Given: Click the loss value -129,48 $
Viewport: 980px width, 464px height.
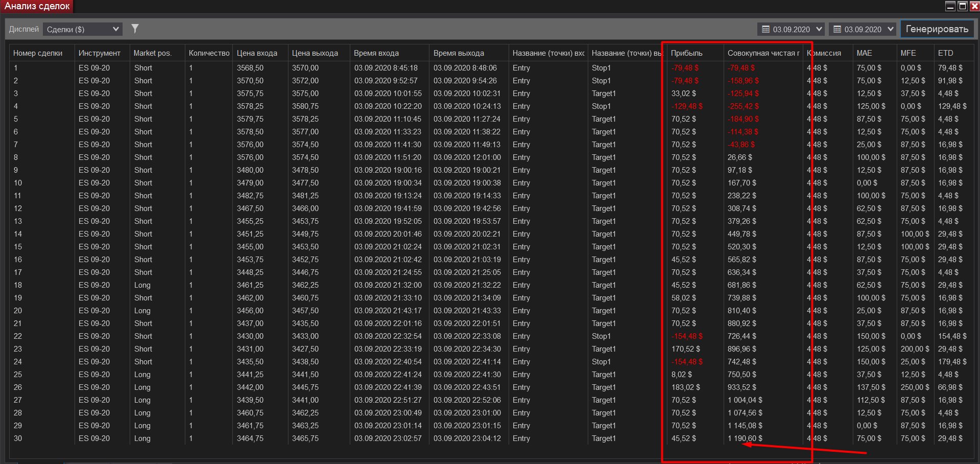Looking at the screenshot, I should [x=687, y=106].
